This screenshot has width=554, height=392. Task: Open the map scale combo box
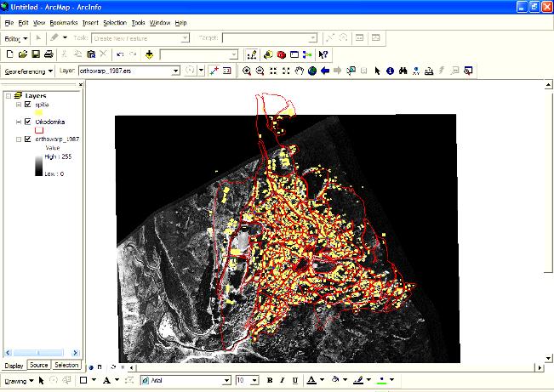click(199, 54)
